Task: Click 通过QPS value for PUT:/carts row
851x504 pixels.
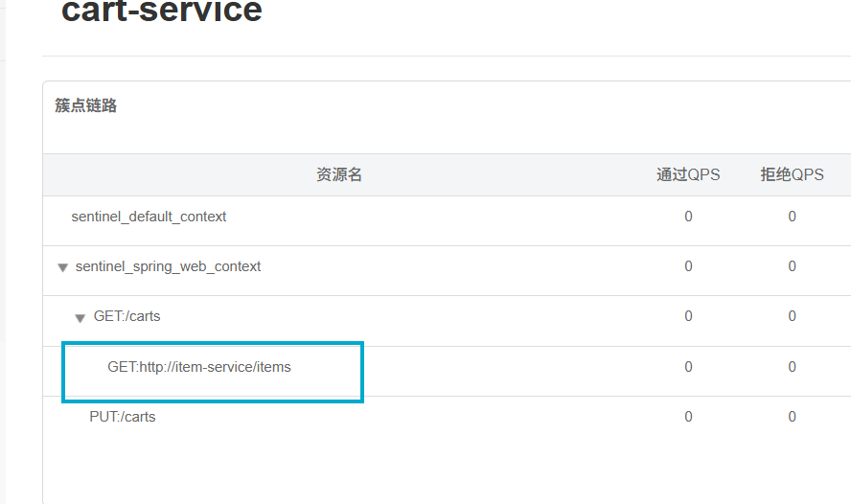Action: (x=688, y=417)
